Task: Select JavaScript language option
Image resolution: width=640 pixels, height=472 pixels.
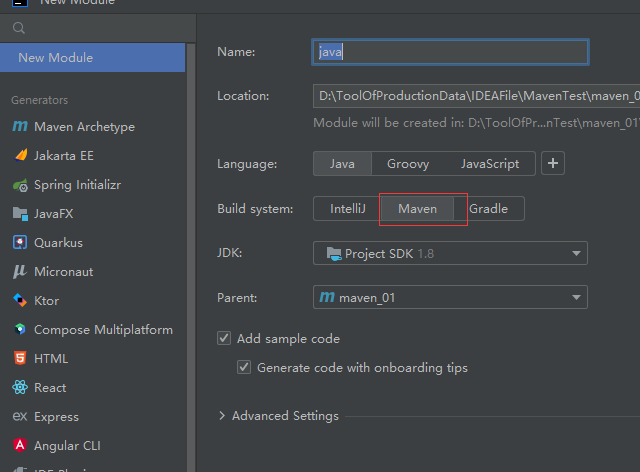Action: click(x=490, y=164)
